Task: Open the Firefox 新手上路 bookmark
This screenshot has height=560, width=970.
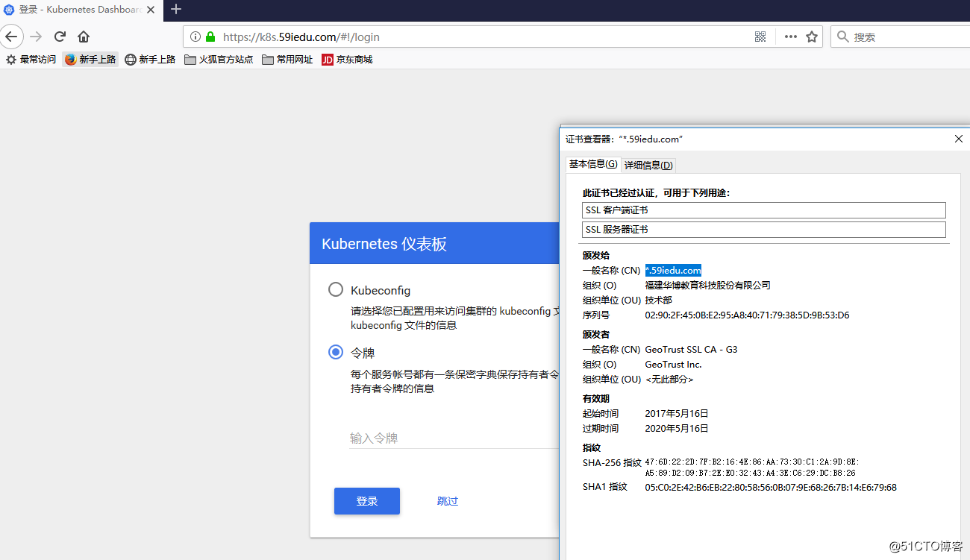Action: [x=90, y=59]
